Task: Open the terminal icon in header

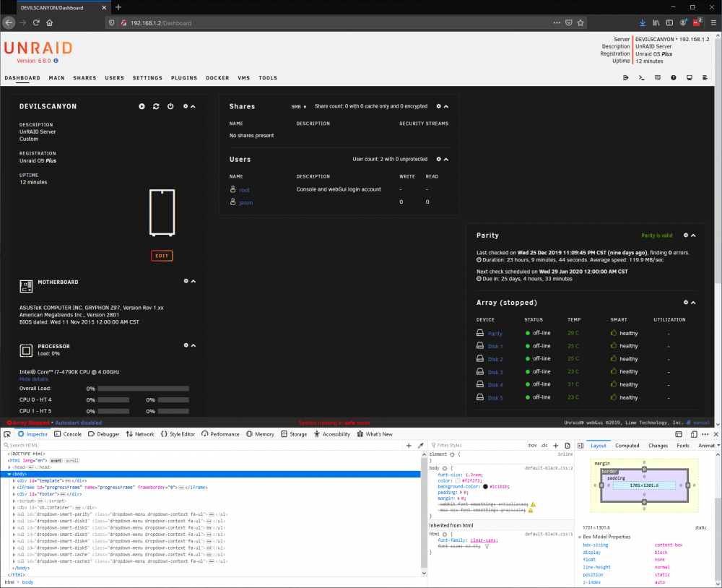Action: tap(641, 78)
